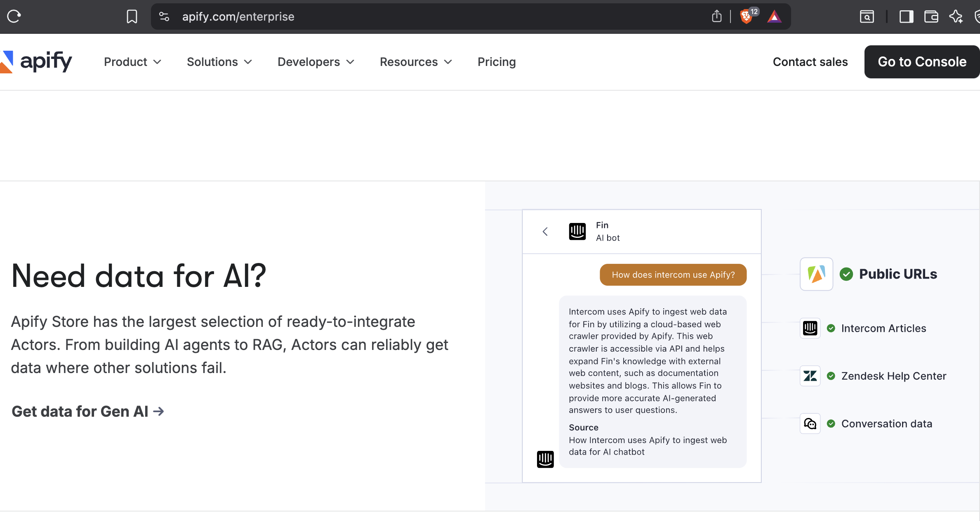Click the Zendesk icon beside Help Center
This screenshot has height=521, width=980.
810,376
